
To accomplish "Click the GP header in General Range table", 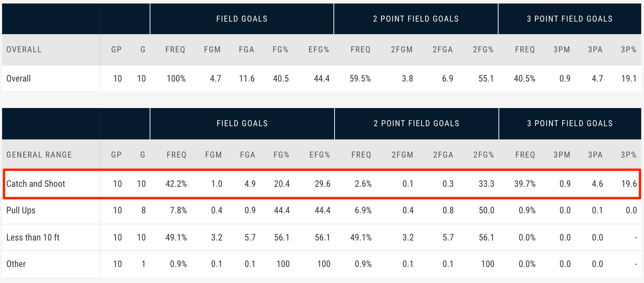I will tap(116, 155).
